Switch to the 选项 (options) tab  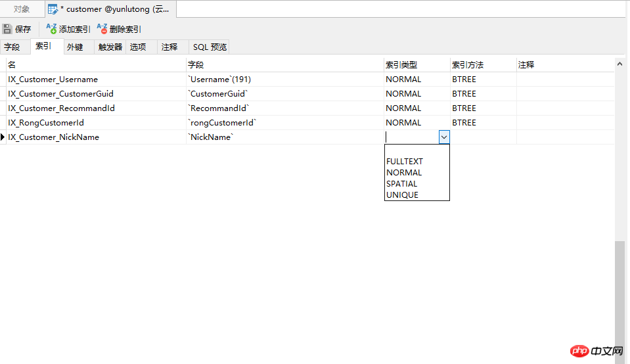(x=141, y=47)
